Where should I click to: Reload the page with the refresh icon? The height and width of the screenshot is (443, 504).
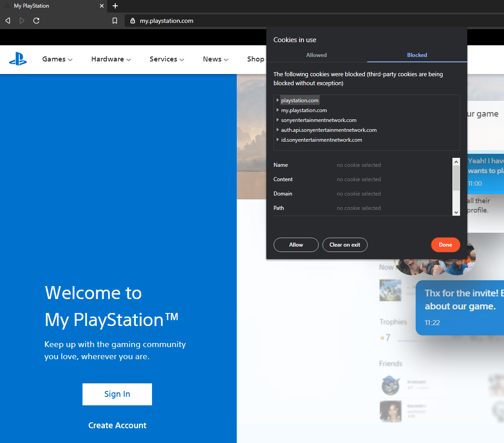(36, 21)
